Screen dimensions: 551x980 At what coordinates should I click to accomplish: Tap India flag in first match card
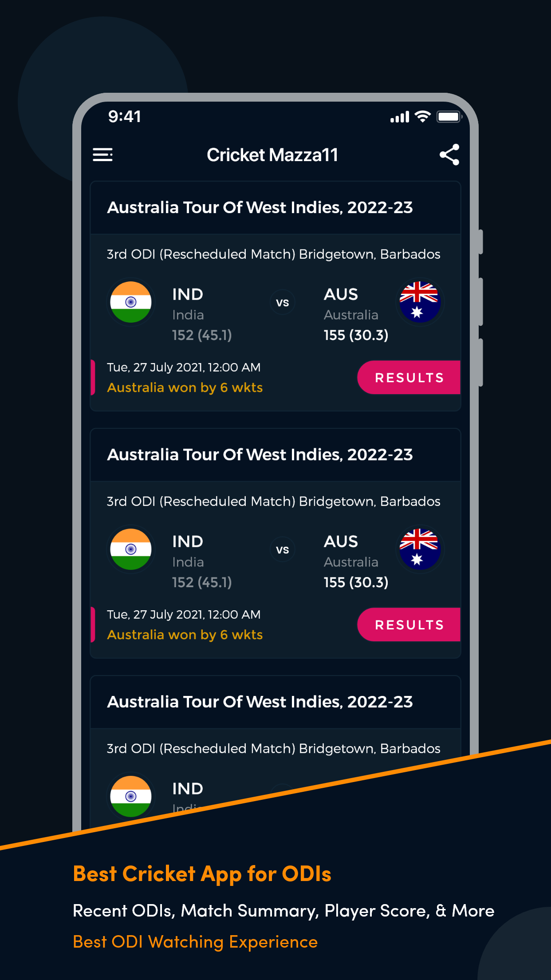click(x=131, y=302)
